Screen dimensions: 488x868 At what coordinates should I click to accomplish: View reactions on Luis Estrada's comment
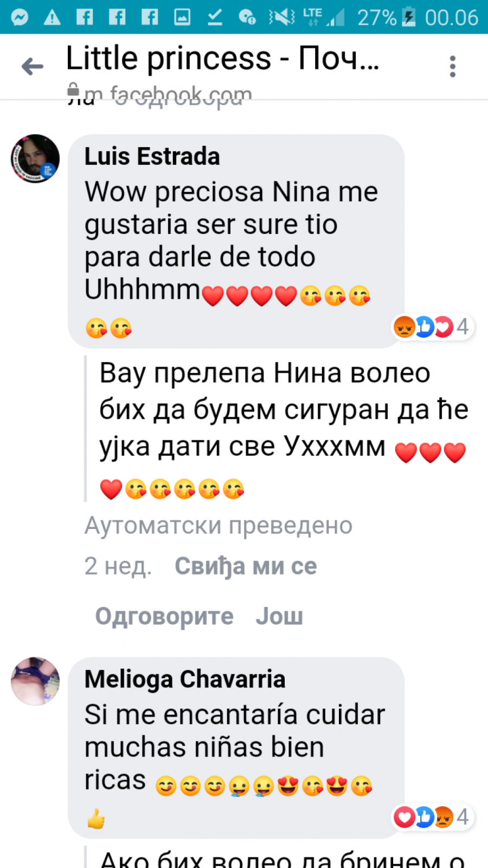click(x=432, y=327)
